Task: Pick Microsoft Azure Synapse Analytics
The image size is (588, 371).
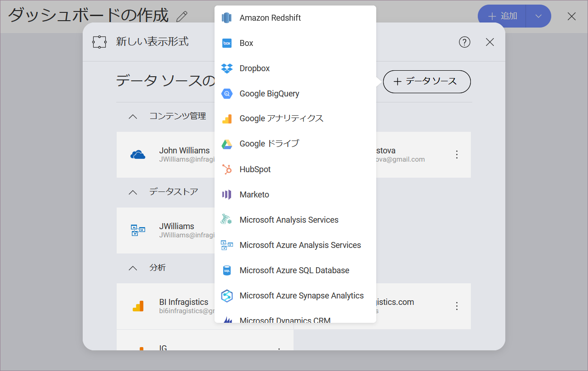Action: click(x=295, y=296)
